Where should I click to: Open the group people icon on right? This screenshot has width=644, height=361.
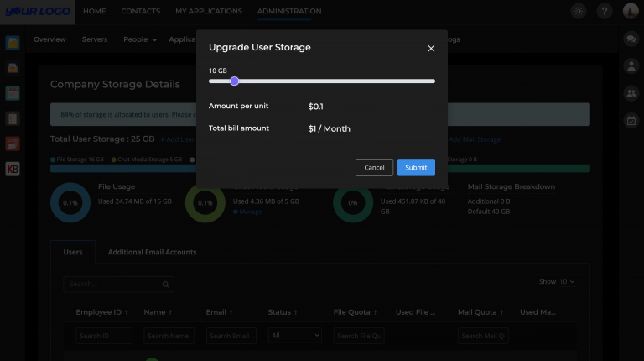pyautogui.click(x=631, y=93)
